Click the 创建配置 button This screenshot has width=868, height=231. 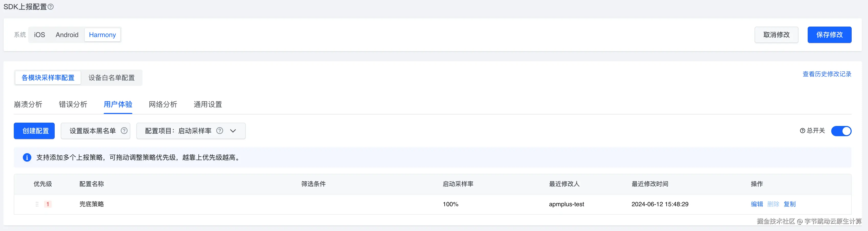34,131
